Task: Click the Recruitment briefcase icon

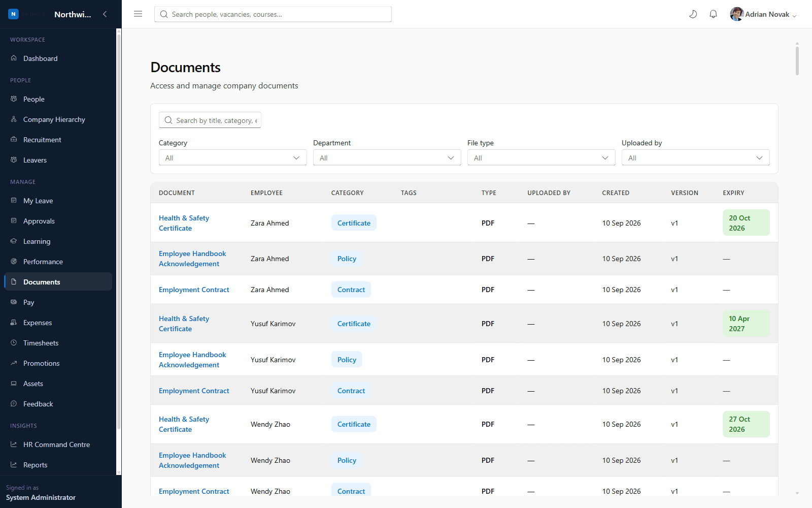Action: tap(14, 140)
